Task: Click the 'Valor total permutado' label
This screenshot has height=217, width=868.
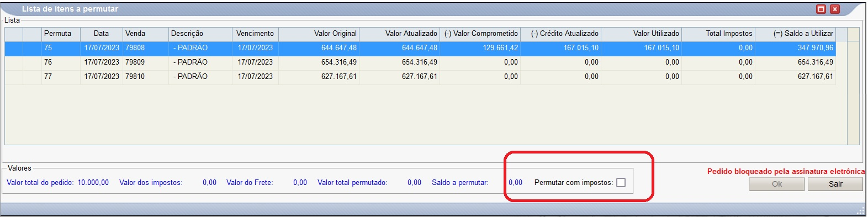Action: pos(352,183)
